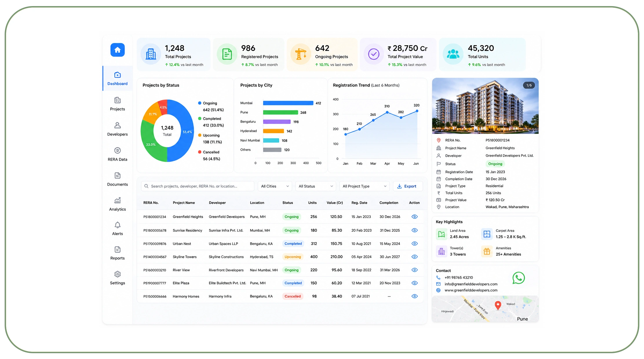Click the Total Project Value checkmark icon
The height and width of the screenshot is (359, 644).
(x=374, y=54)
